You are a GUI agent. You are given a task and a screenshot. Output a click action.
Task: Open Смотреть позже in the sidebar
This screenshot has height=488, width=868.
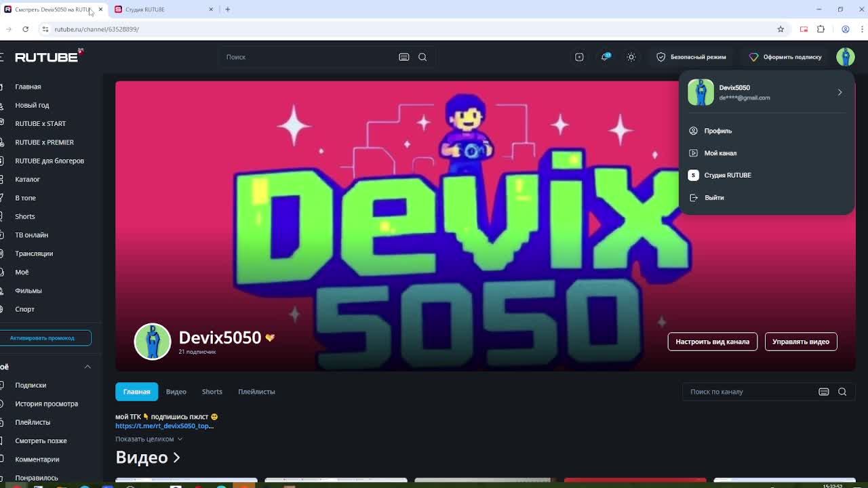(x=41, y=441)
